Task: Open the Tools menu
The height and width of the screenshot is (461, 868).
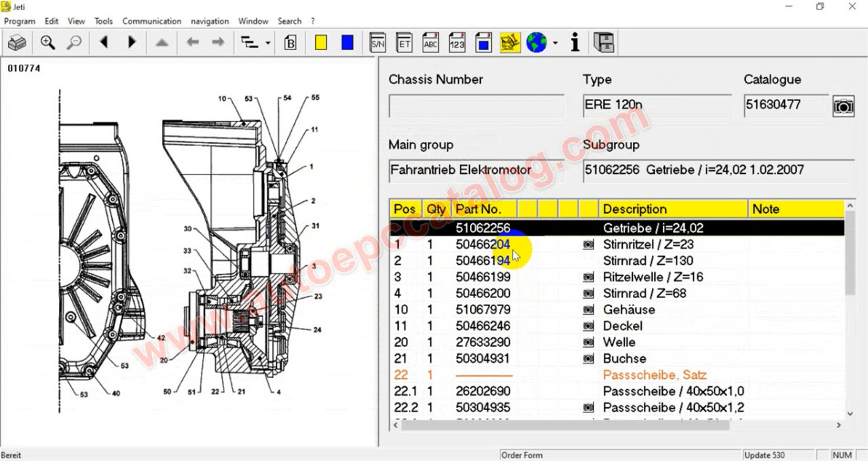Action: click(103, 21)
